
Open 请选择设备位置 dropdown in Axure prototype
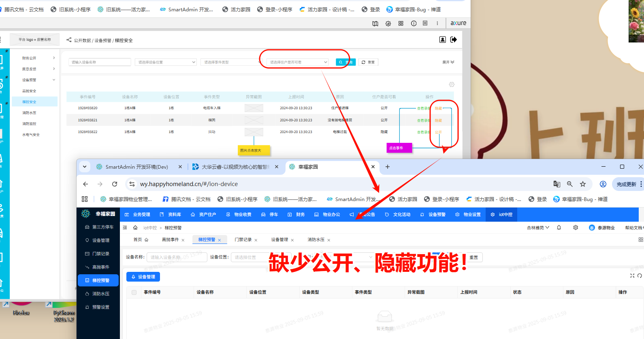[166, 62]
